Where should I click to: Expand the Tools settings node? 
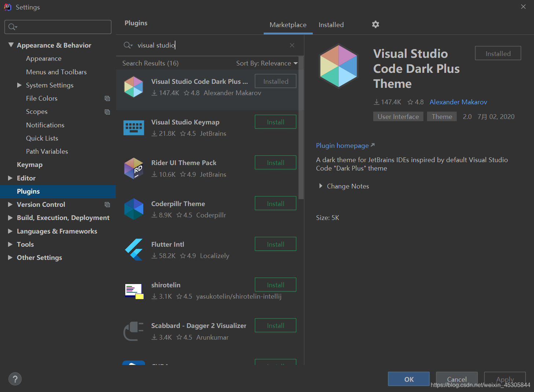[x=10, y=244]
